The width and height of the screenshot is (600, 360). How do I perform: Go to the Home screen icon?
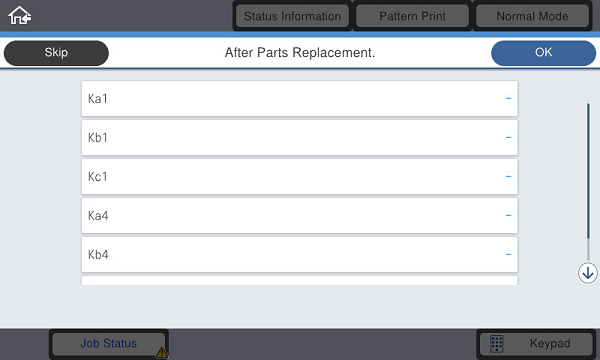click(x=20, y=16)
